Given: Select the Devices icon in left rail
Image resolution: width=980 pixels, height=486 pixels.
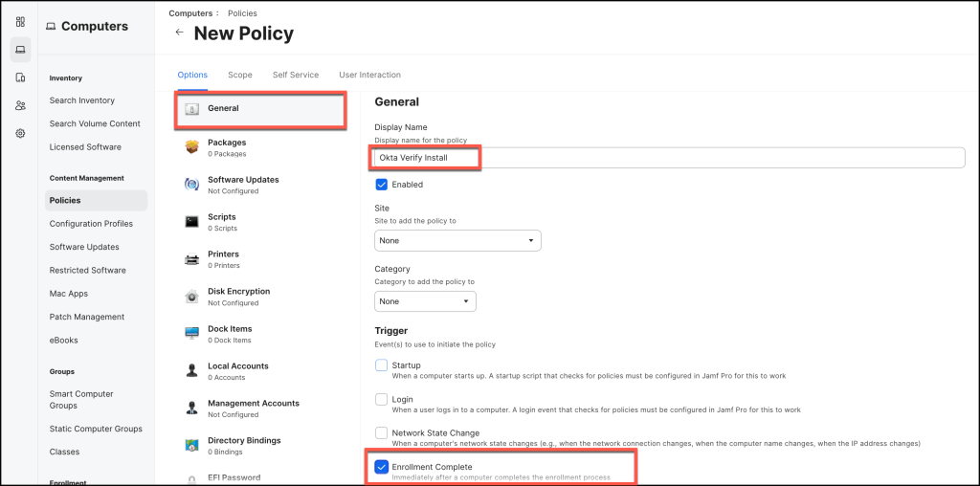Looking at the screenshot, I should [x=20, y=77].
